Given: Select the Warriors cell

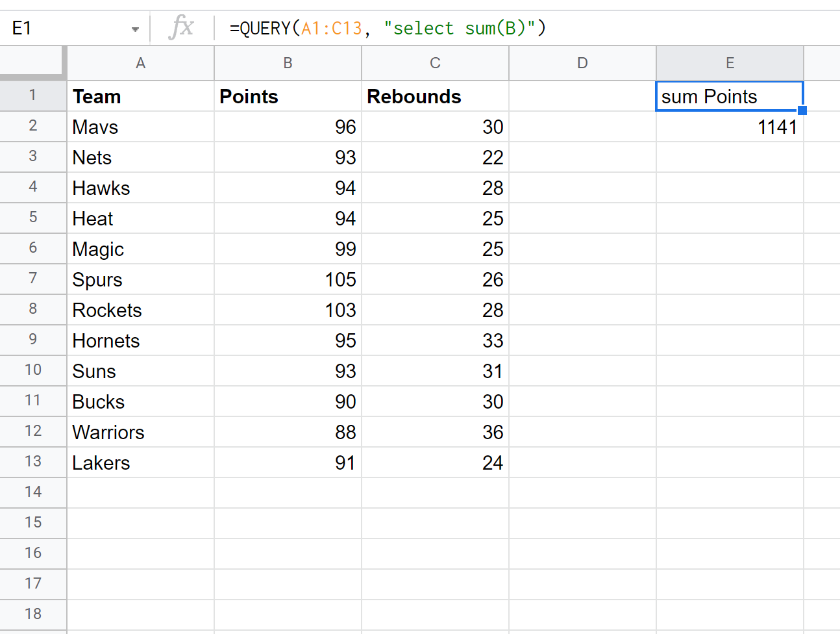Looking at the screenshot, I should pyautogui.click(x=140, y=432).
